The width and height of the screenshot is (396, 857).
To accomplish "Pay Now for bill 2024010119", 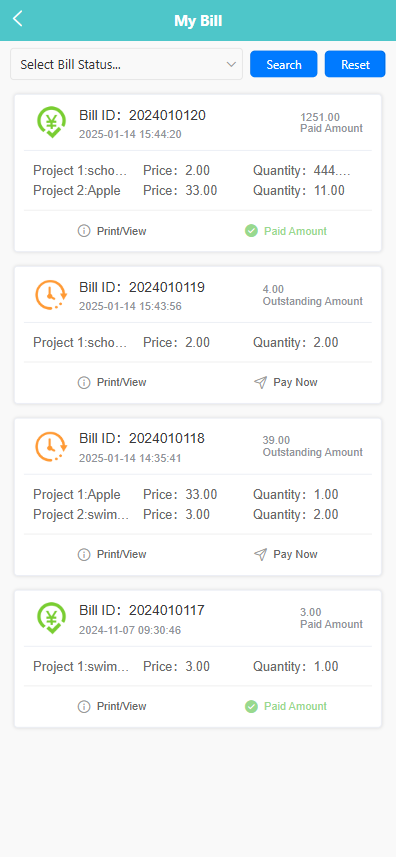I will [x=286, y=383].
